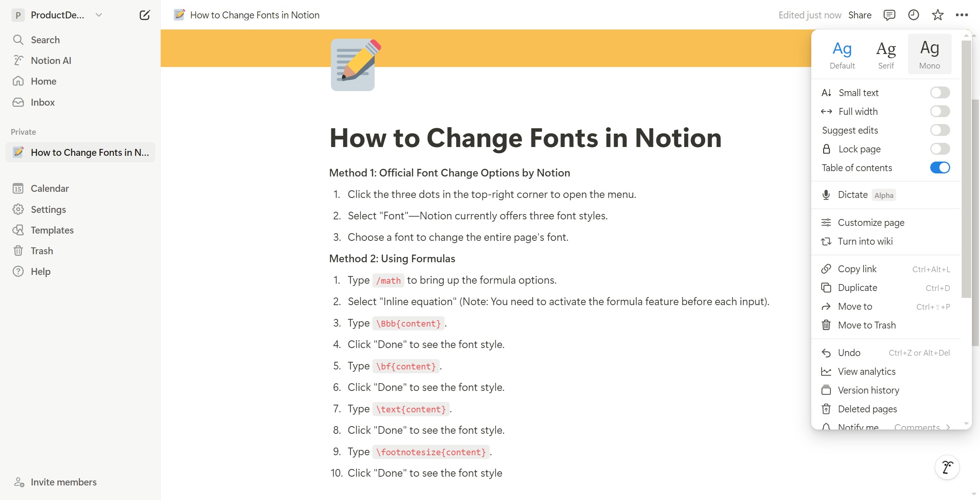Screen dimensions: 980x500
Task: Open View analytics
Action: pyautogui.click(x=886, y=371)
